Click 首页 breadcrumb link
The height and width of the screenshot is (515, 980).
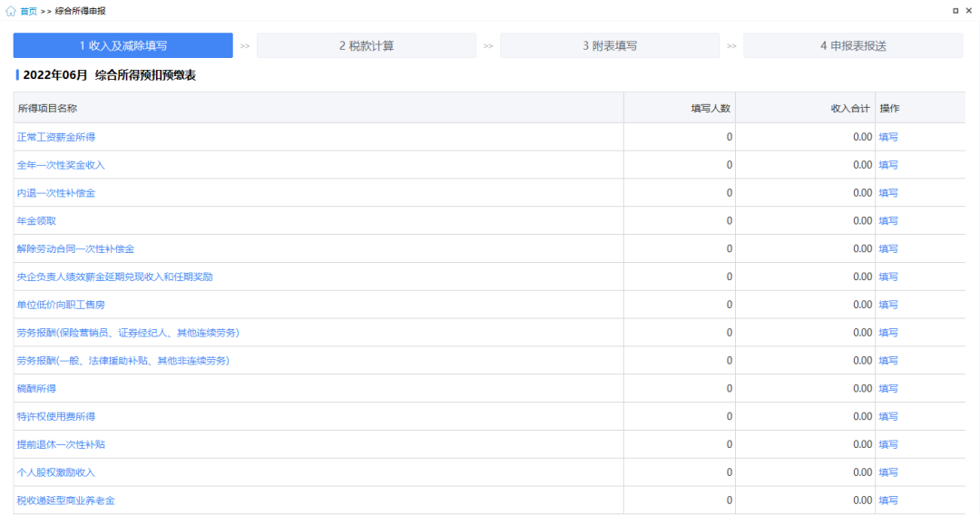[29, 11]
